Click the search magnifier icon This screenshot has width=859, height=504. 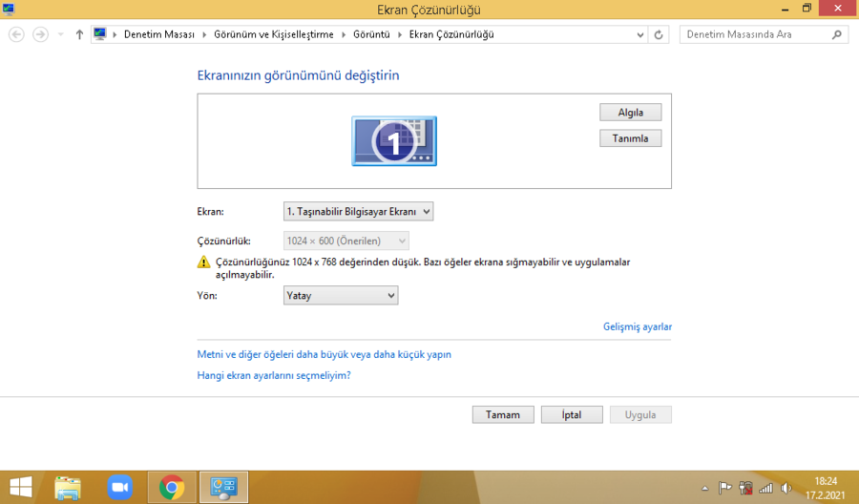point(836,34)
